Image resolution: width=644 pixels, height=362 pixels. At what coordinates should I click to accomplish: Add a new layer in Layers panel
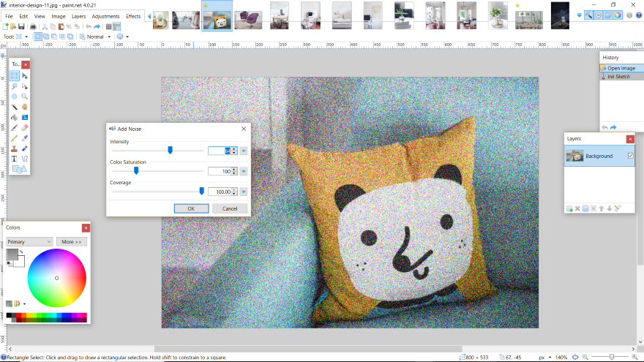pos(569,208)
